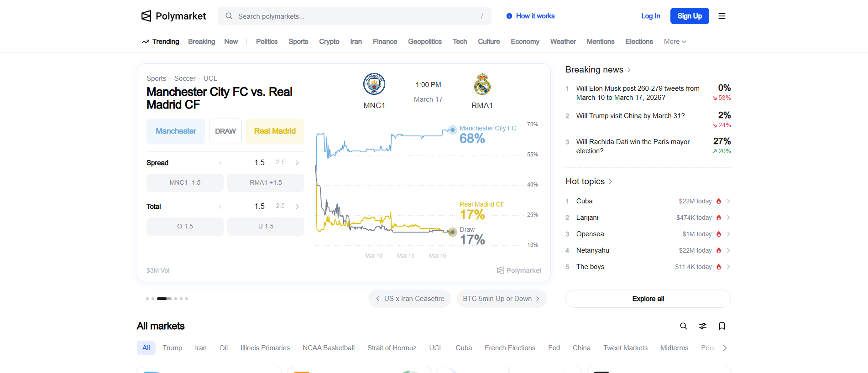Click the All markets search icon
Viewport: 868px width, 373px height.
[x=684, y=326]
